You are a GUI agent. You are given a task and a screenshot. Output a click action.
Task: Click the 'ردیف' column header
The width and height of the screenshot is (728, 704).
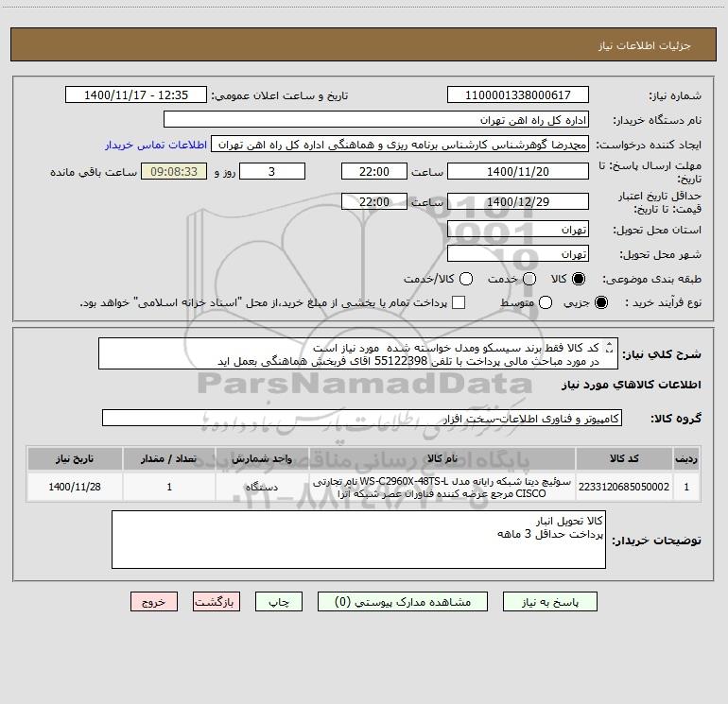[686, 458]
